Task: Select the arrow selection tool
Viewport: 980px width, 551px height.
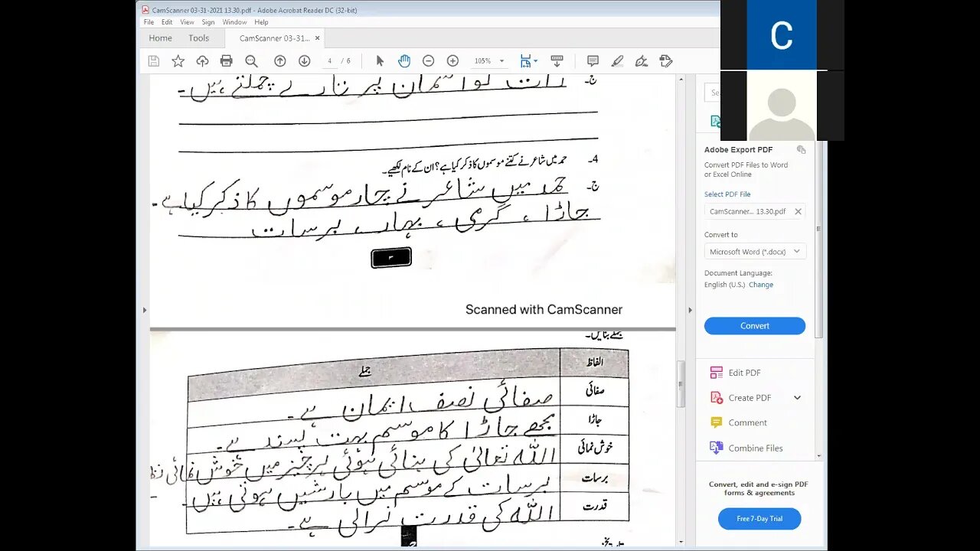Action: [380, 61]
